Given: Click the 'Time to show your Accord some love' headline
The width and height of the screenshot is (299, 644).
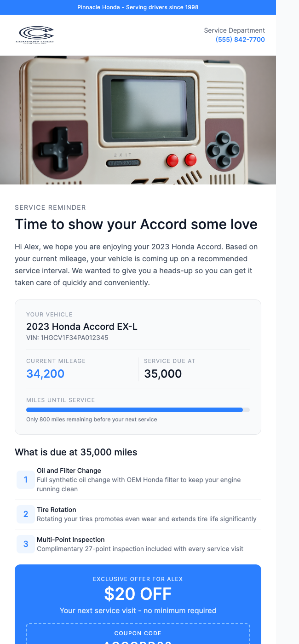Looking at the screenshot, I should [136, 224].
